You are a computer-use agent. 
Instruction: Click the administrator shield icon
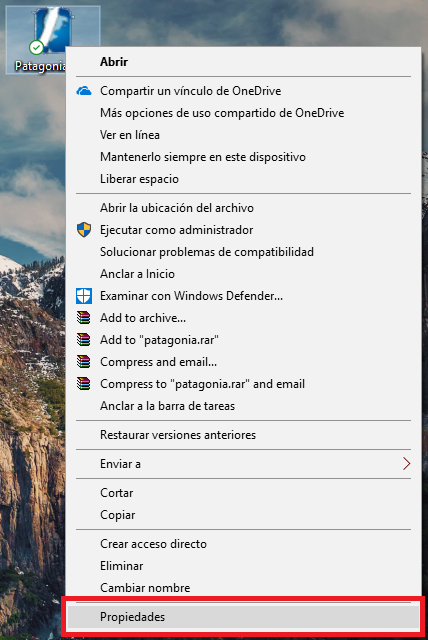click(84, 230)
